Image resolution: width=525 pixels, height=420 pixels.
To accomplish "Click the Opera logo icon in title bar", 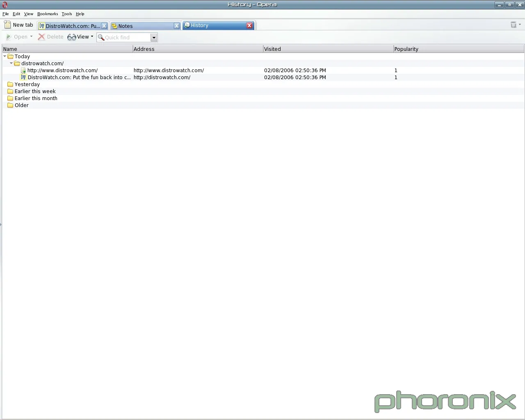I will point(5,5).
